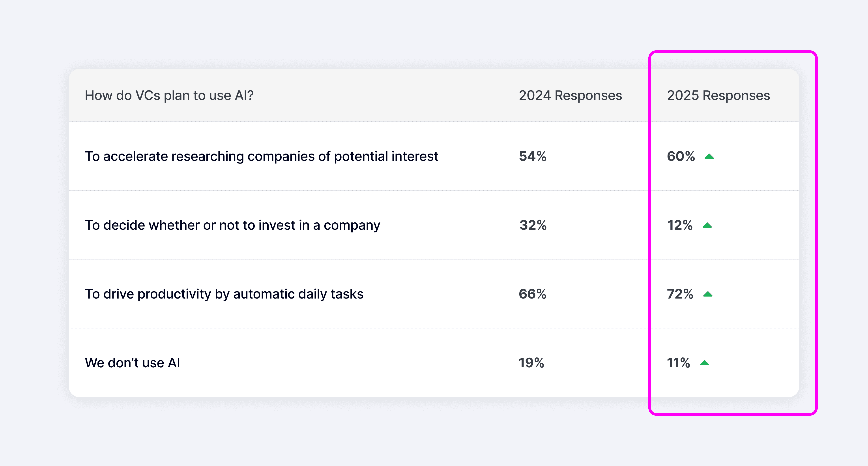Click the 66% value in 2024 column
The image size is (868, 466).
532,294
